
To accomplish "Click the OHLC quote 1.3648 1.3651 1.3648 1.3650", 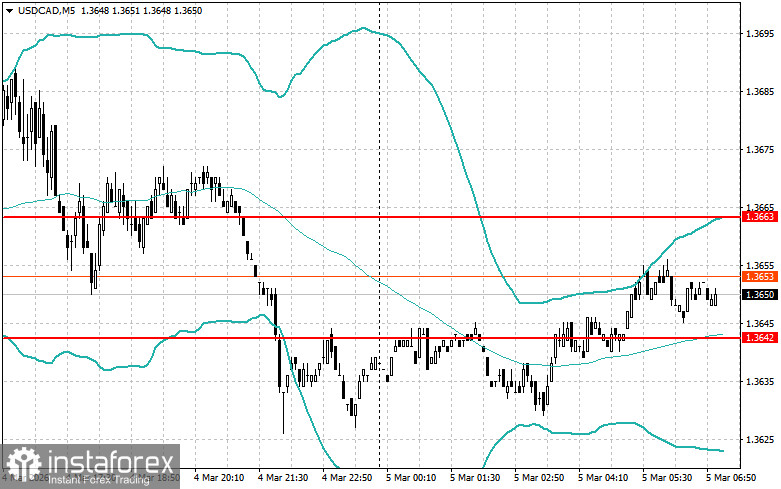I will coord(140,10).
